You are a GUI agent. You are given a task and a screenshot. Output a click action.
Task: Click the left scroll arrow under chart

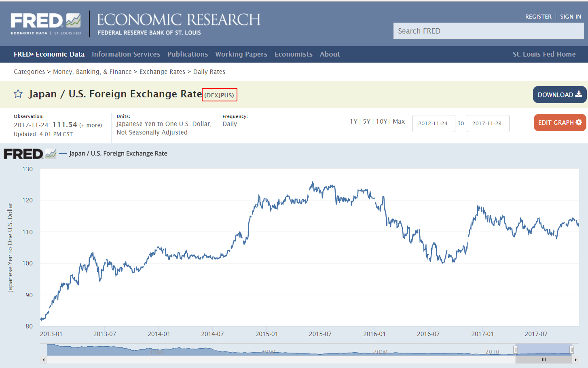[x=44, y=360]
